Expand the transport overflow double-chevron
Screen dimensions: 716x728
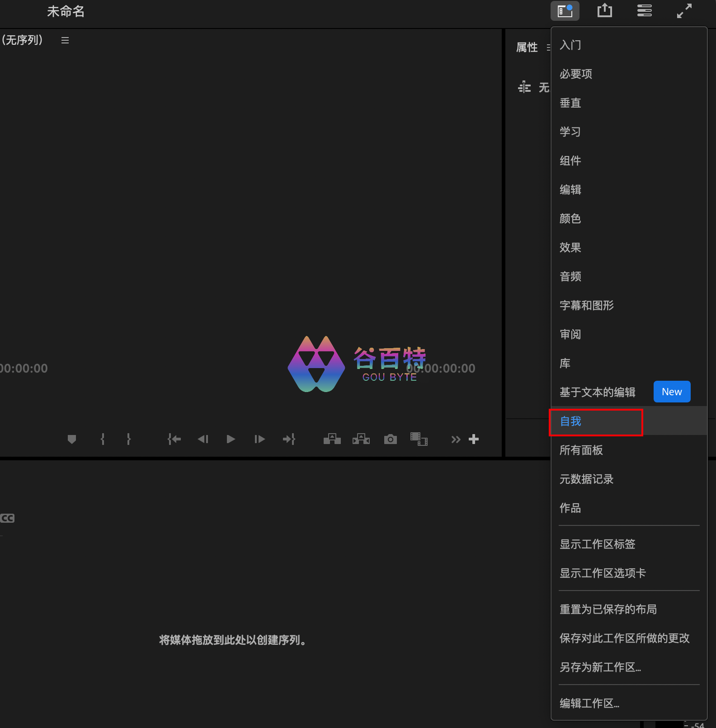456,439
